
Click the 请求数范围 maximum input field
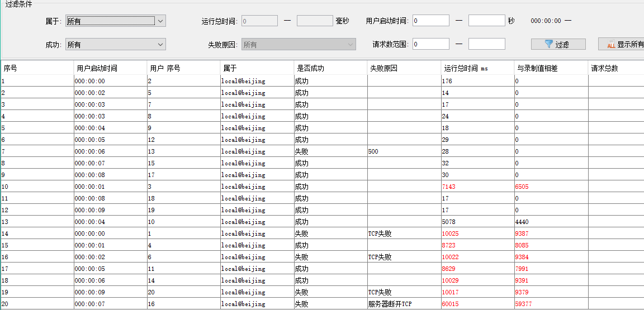tap(486, 44)
